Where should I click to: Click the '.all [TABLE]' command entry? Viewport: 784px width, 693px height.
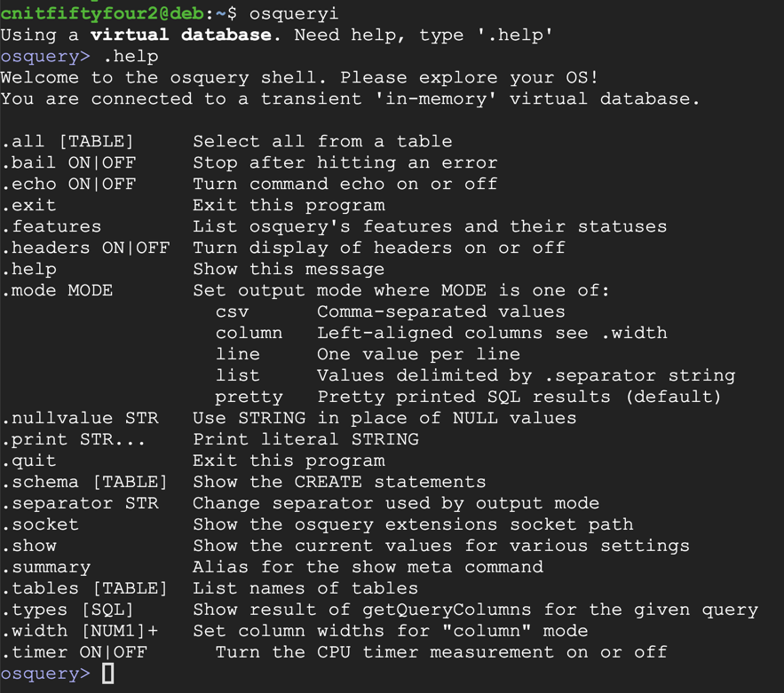tap(67, 142)
